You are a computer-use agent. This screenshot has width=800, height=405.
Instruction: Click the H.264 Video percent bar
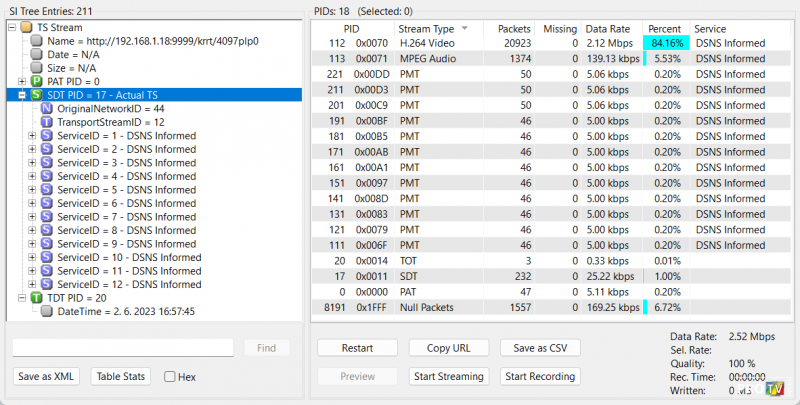(x=666, y=44)
